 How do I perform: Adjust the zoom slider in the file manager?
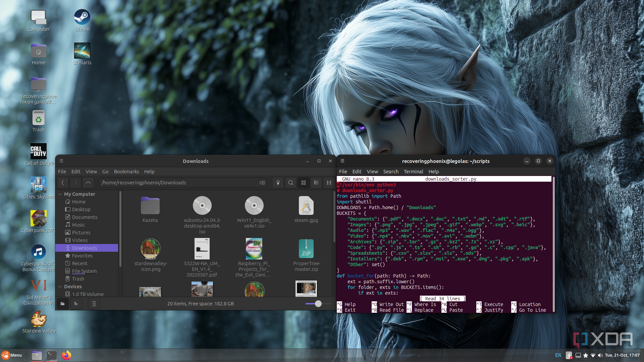click(x=318, y=304)
